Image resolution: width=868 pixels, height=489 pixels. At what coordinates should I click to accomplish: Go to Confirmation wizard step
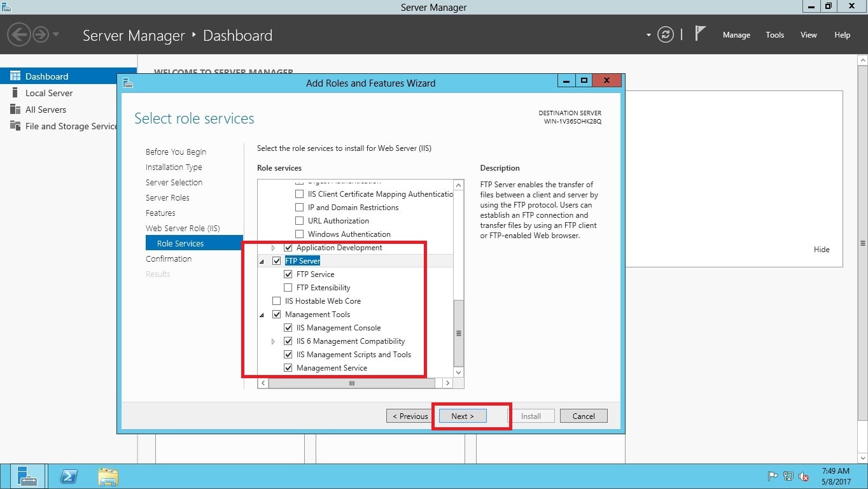(x=169, y=259)
